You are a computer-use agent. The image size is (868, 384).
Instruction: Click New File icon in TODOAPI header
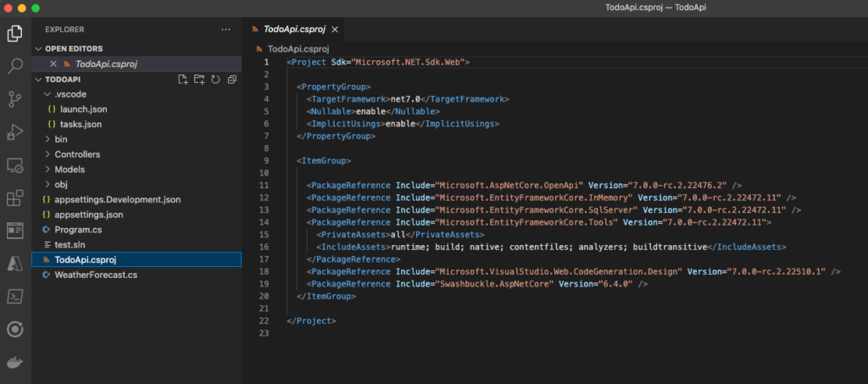point(183,80)
